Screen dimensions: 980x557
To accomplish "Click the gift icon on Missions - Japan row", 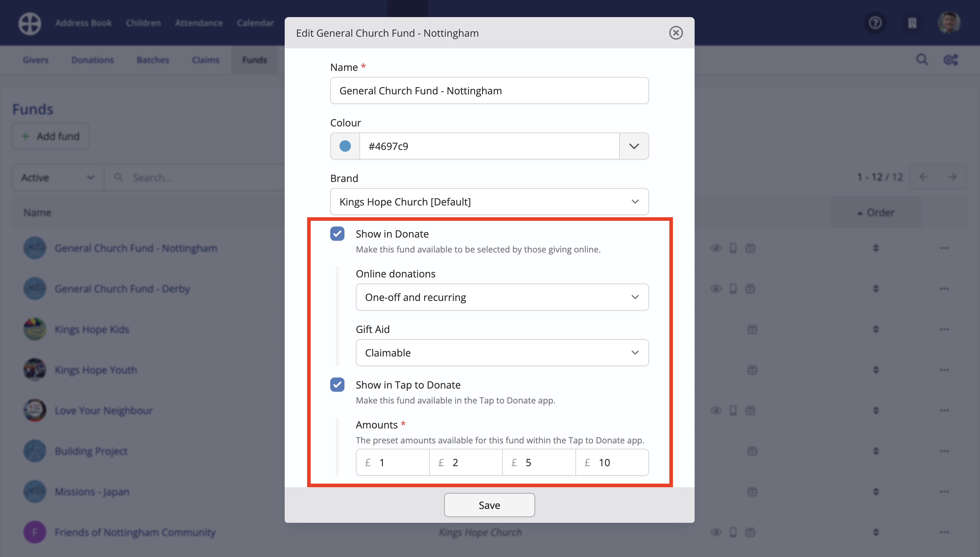I will (x=752, y=491).
